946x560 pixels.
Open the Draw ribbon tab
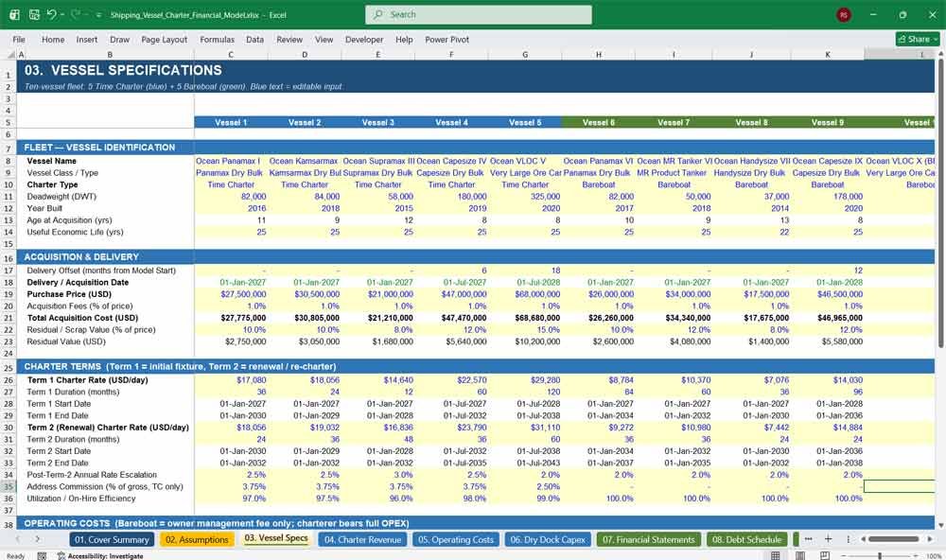(119, 39)
